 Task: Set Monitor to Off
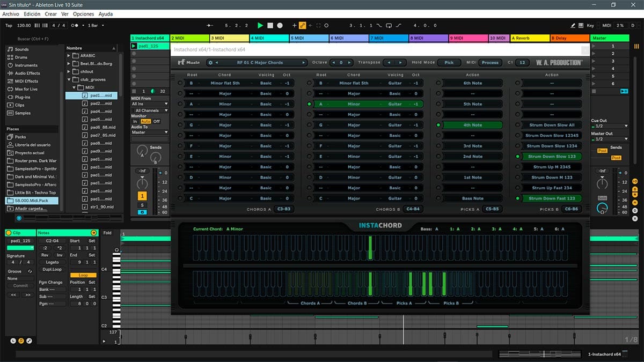click(156, 122)
